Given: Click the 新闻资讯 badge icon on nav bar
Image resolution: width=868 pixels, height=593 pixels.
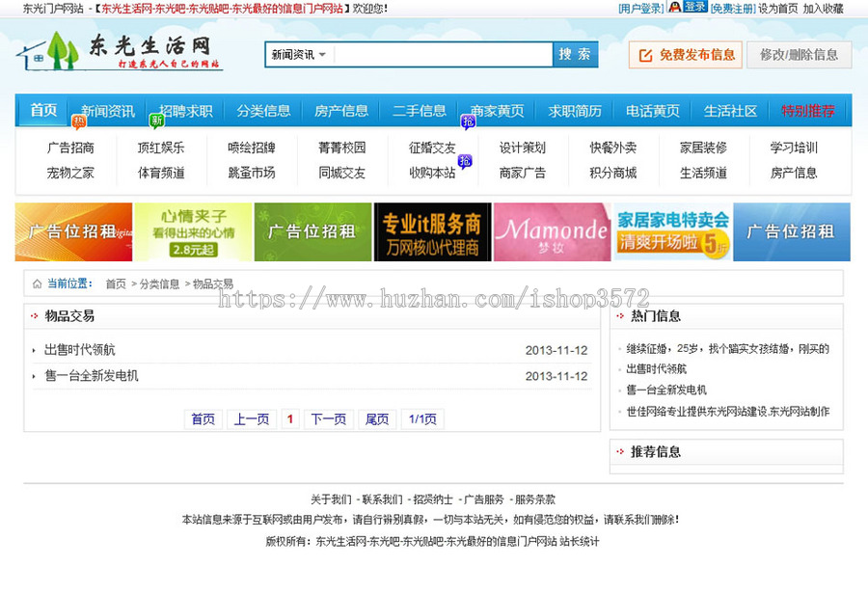Looking at the screenshot, I should [77, 120].
